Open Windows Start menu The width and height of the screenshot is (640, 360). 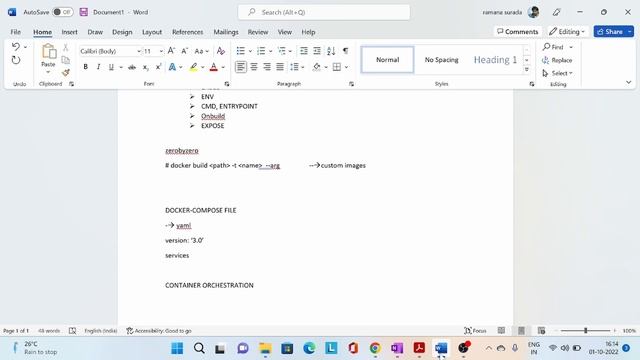[x=177, y=348]
